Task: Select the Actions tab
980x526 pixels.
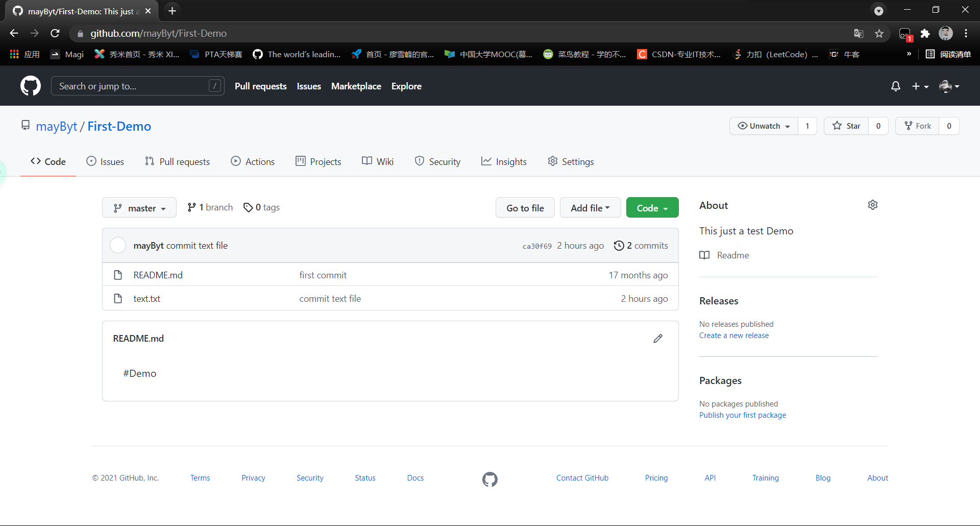Action: click(x=253, y=161)
